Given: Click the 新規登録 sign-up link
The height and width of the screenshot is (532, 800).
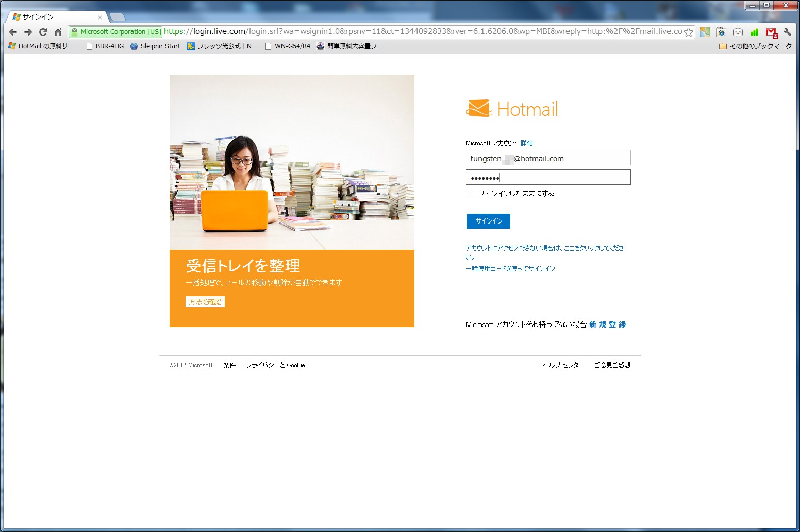Looking at the screenshot, I should 607,324.
